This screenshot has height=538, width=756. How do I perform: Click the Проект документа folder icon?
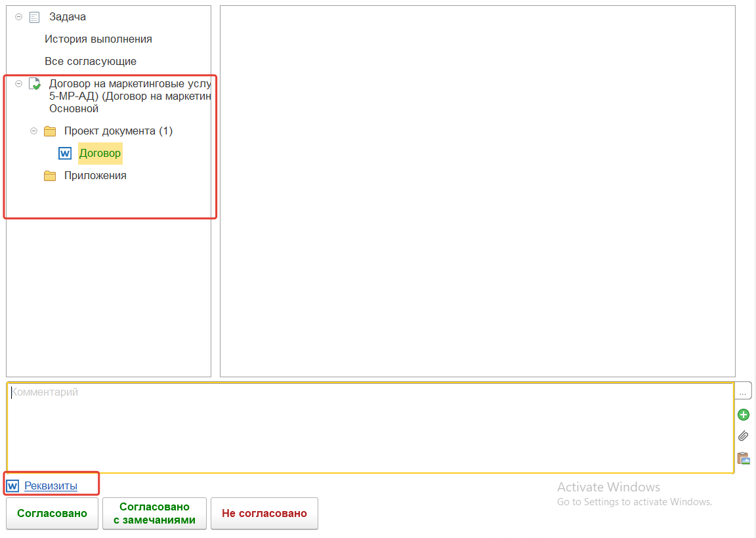tap(50, 131)
